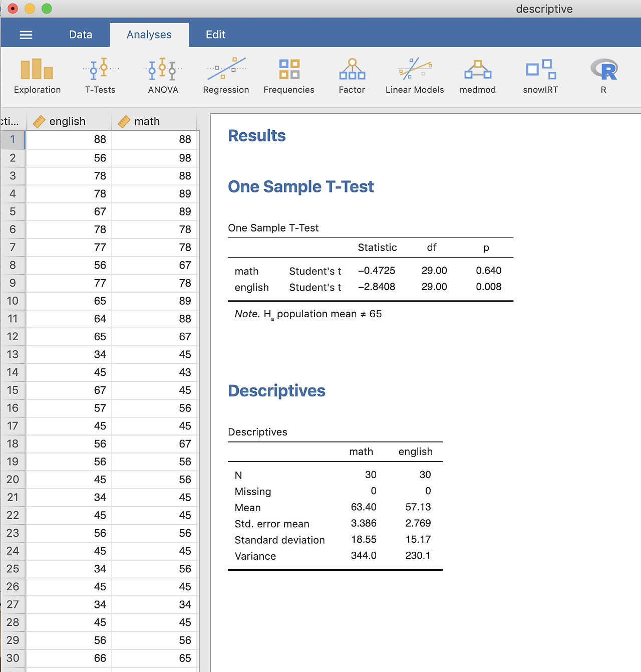The image size is (641, 672).
Task: Click the english t statistic −2.8408
Action: (377, 287)
